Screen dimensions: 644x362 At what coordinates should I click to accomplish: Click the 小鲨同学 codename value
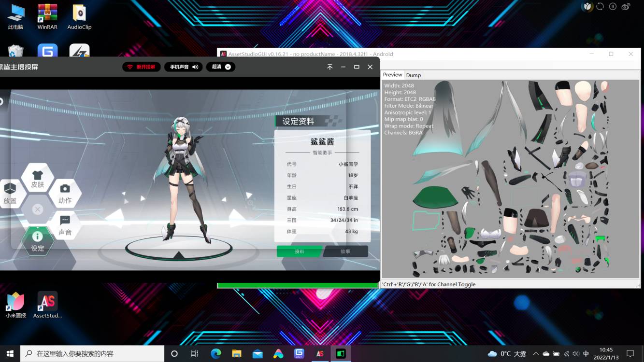pos(348,164)
